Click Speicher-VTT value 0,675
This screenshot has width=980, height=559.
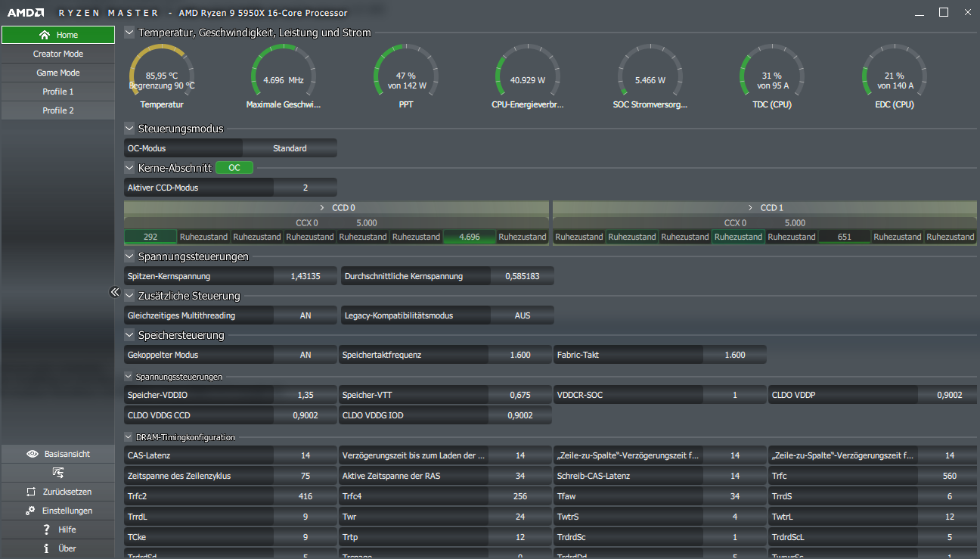click(x=520, y=395)
